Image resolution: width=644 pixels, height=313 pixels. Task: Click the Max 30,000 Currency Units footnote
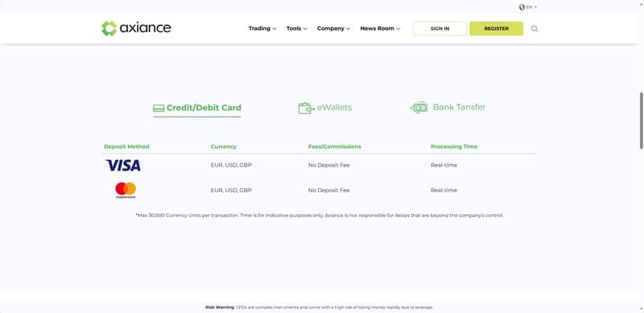[320, 216]
